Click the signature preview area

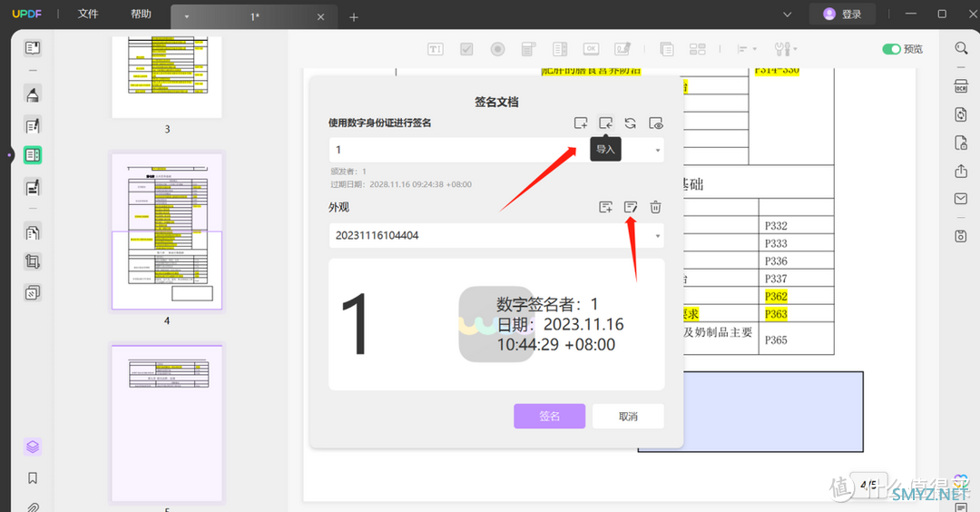point(496,324)
